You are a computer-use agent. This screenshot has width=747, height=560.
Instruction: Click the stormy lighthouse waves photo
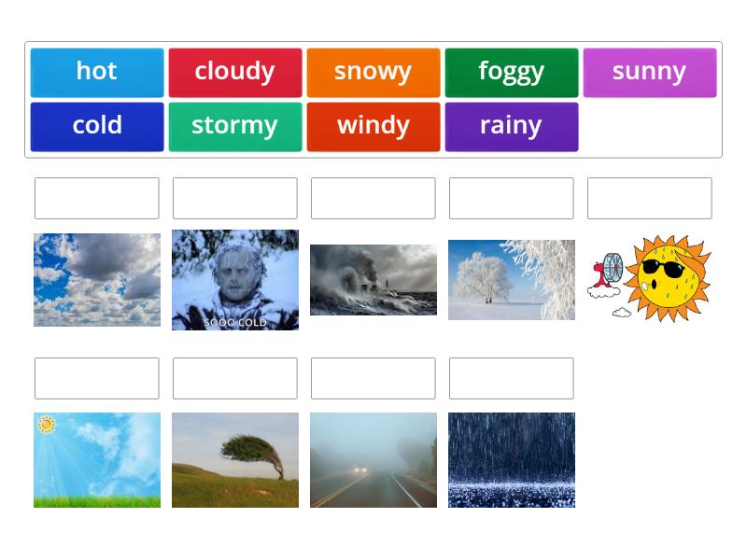pos(373,278)
